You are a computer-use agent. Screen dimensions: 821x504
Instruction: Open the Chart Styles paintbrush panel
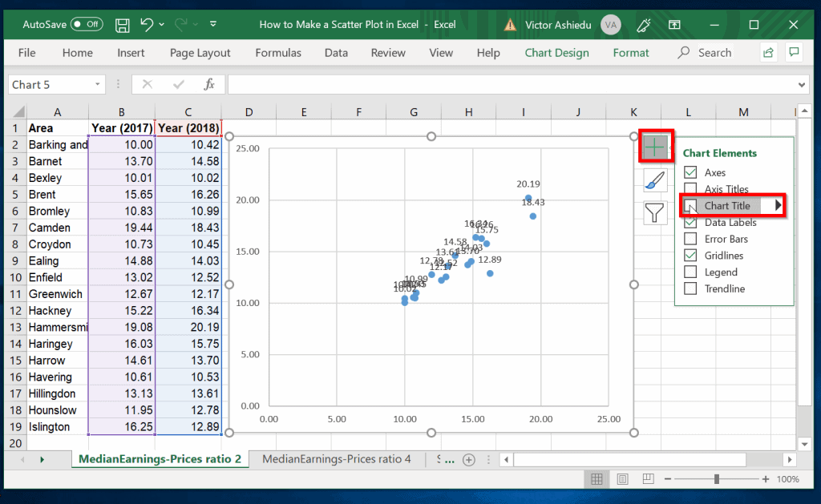(653, 179)
